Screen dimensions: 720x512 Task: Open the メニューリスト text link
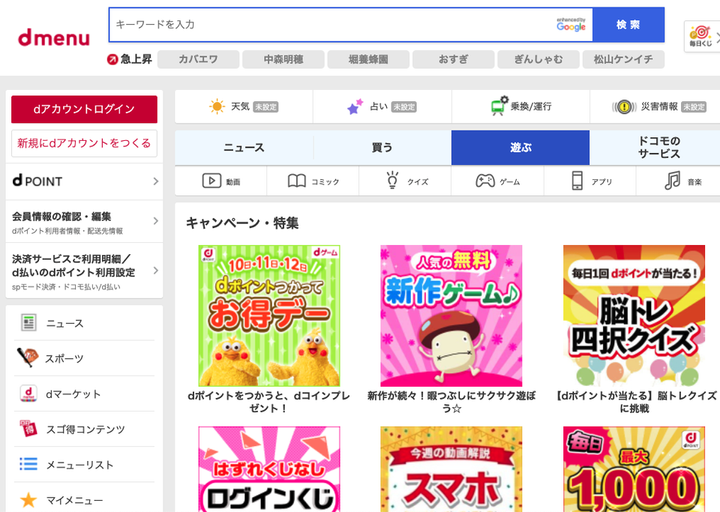pyautogui.click(x=79, y=465)
